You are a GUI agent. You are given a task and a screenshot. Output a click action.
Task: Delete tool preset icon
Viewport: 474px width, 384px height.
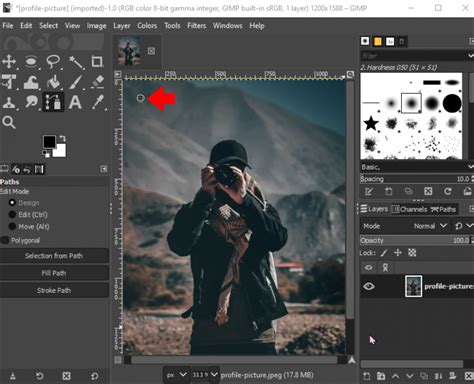coord(67,376)
